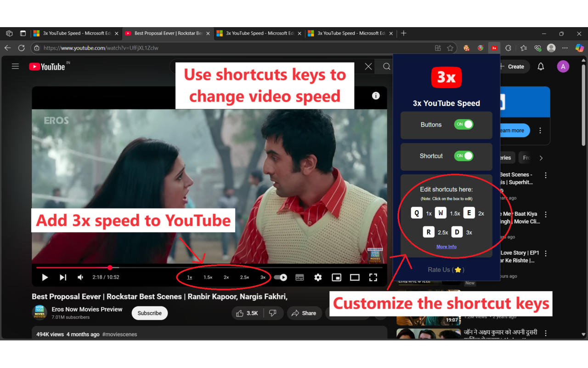Open the Edge profile icon

click(x=551, y=48)
